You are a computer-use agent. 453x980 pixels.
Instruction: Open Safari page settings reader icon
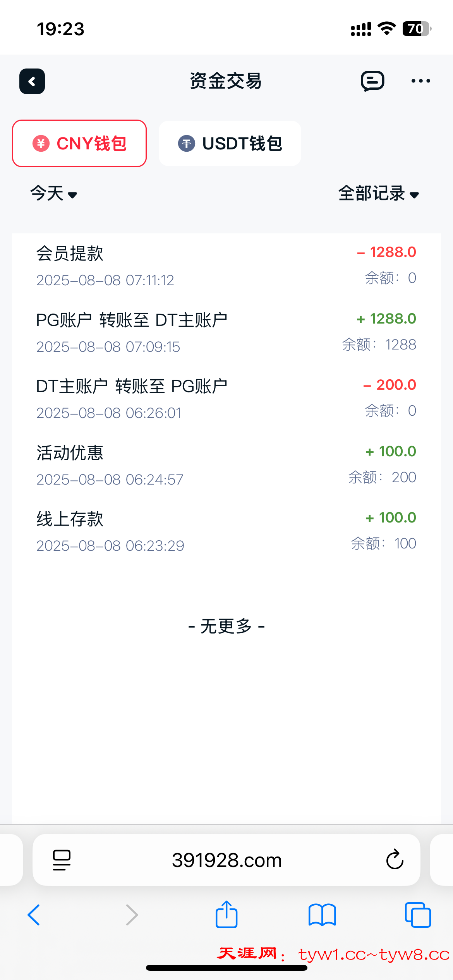click(x=62, y=860)
